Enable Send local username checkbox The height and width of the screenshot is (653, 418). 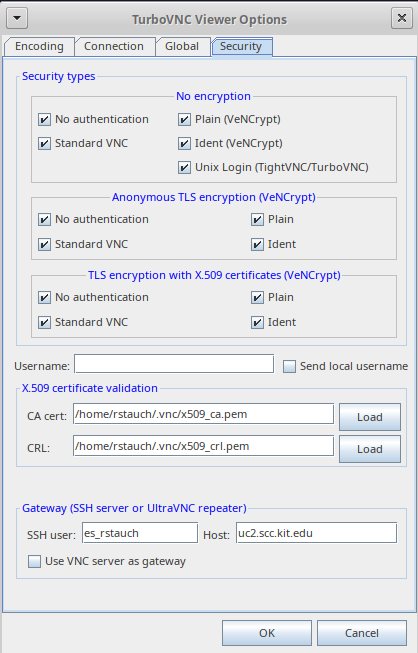click(289, 366)
